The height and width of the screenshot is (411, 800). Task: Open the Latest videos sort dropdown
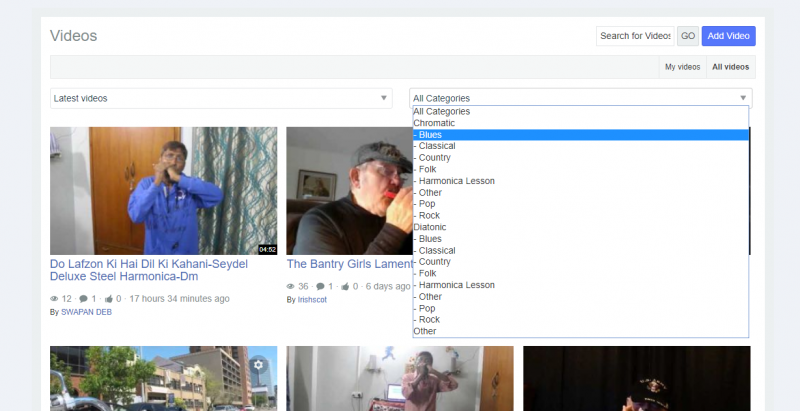[x=221, y=98]
